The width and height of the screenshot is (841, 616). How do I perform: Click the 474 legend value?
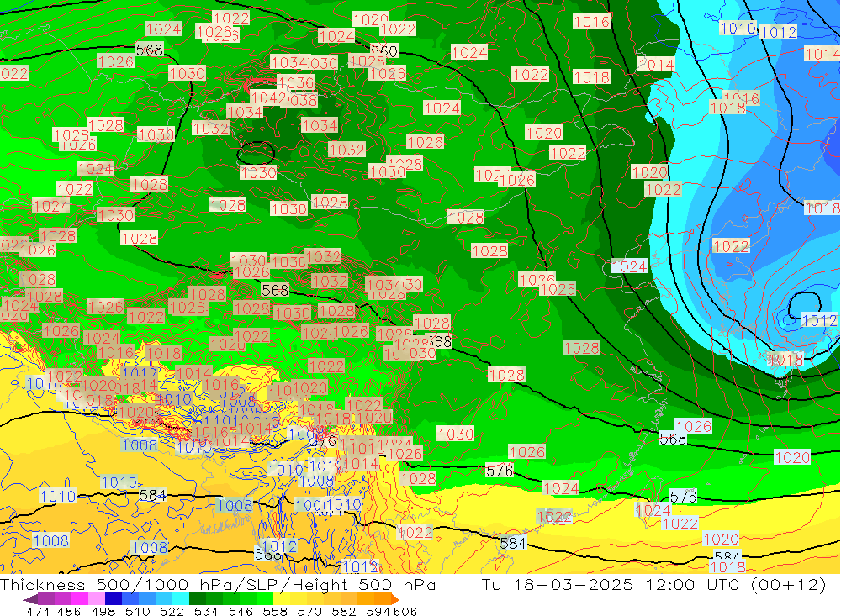pos(38,611)
